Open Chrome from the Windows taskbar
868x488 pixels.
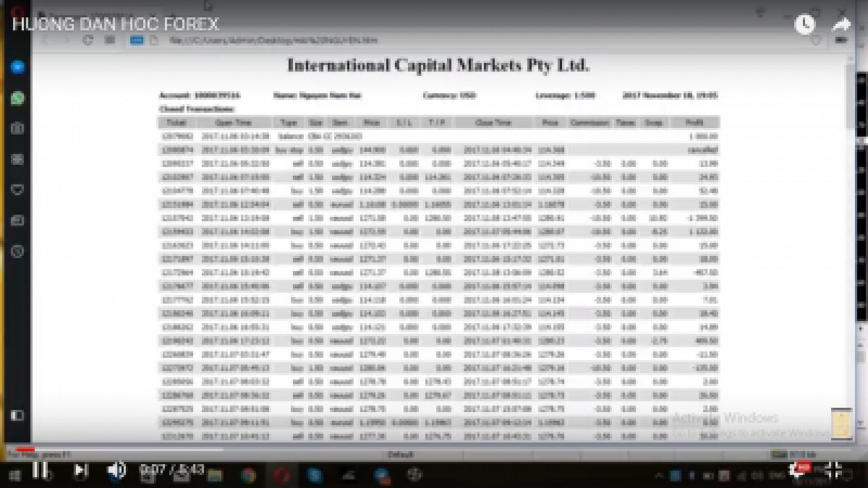coord(248,475)
